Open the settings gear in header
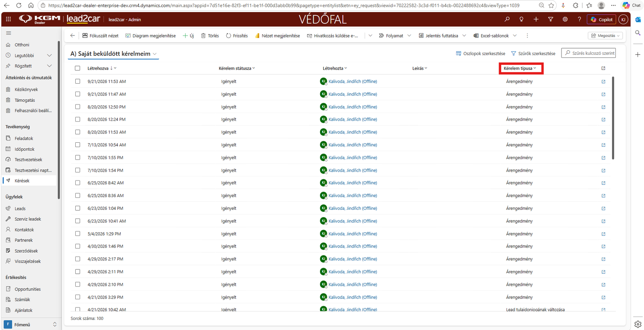The image size is (644, 330). 565,19
